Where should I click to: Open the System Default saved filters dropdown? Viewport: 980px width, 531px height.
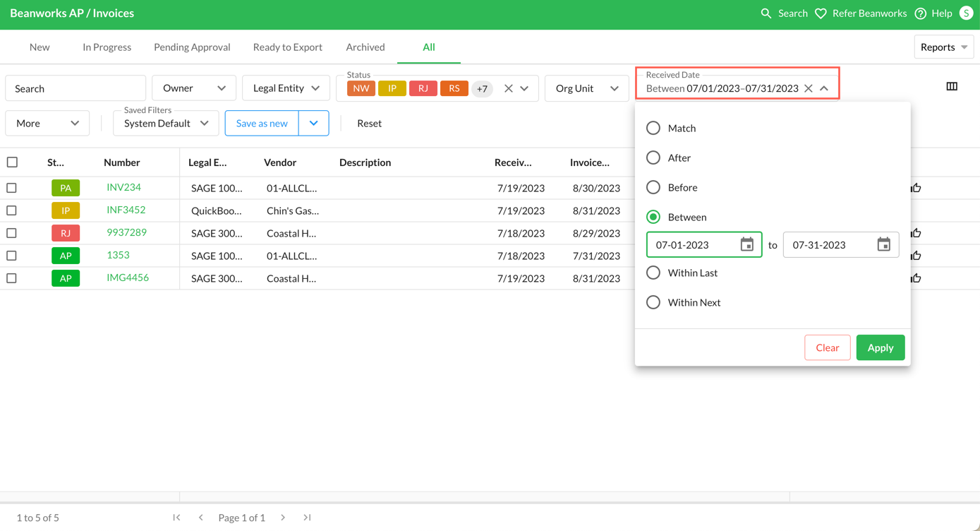pyautogui.click(x=166, y=123)
